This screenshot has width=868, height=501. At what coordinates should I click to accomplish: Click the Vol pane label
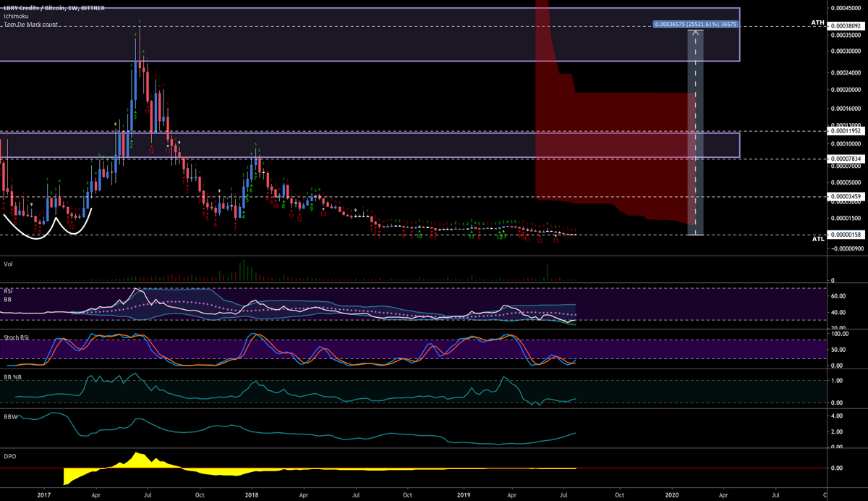point(8,264)
